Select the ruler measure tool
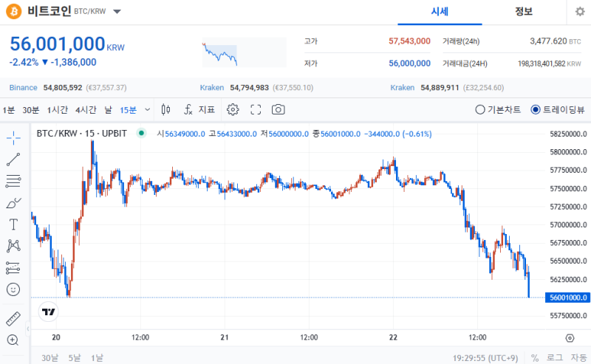This screenshot has height=364, width=591. coord(13,319)
